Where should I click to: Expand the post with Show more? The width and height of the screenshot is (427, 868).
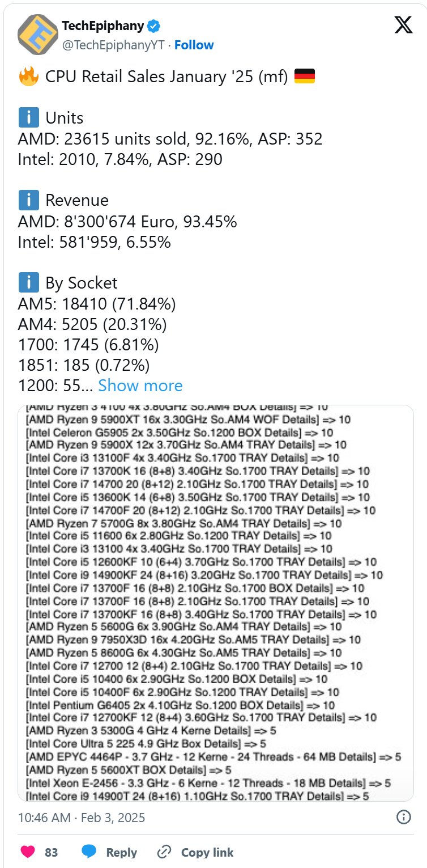point(140,386)
